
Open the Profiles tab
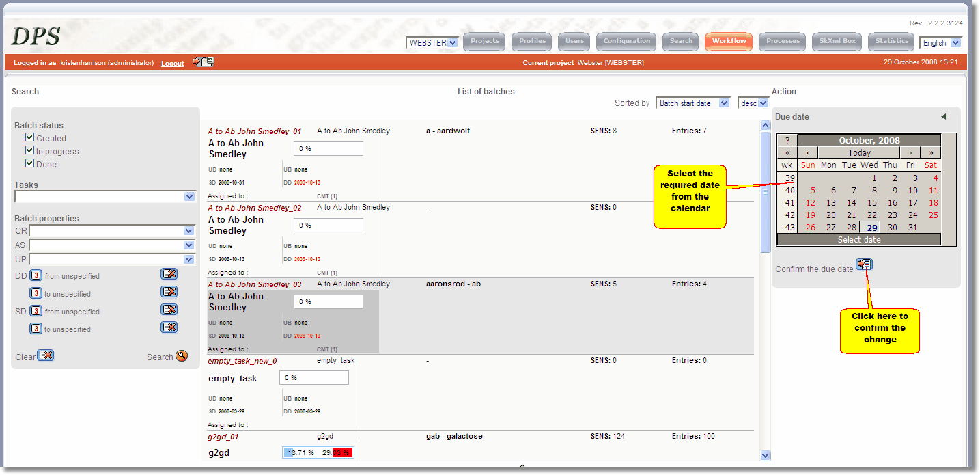[x=532, y=42]
